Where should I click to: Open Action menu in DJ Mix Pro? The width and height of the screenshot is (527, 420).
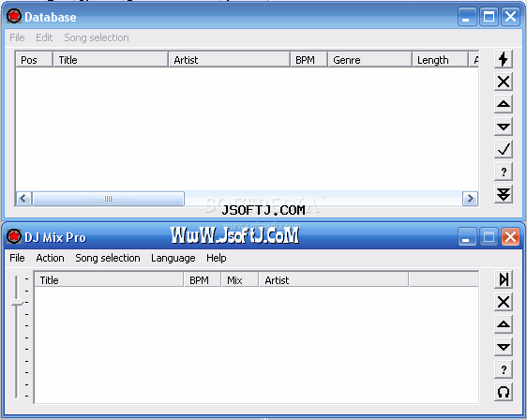50,258
